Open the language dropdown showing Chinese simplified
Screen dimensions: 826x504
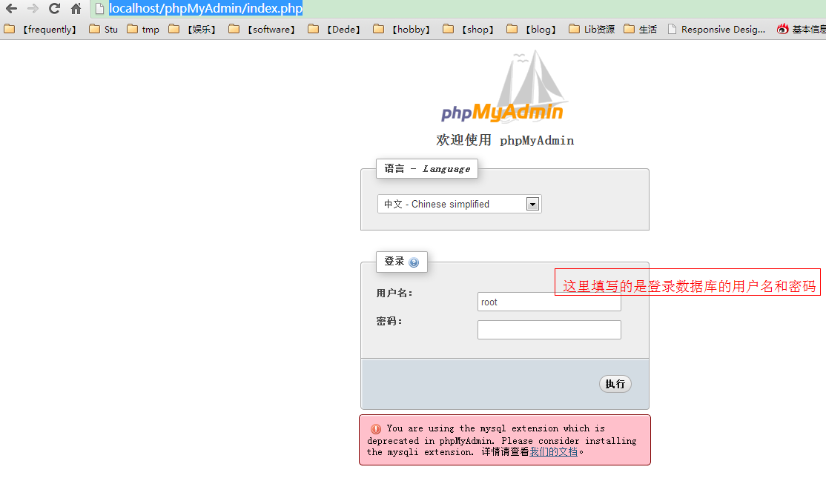pos(460,204)
